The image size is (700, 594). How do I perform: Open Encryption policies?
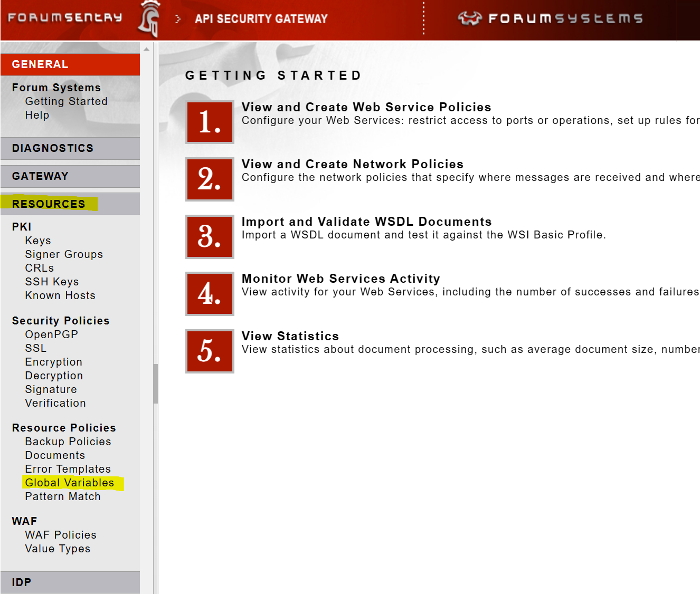click(x=54, y=362)
